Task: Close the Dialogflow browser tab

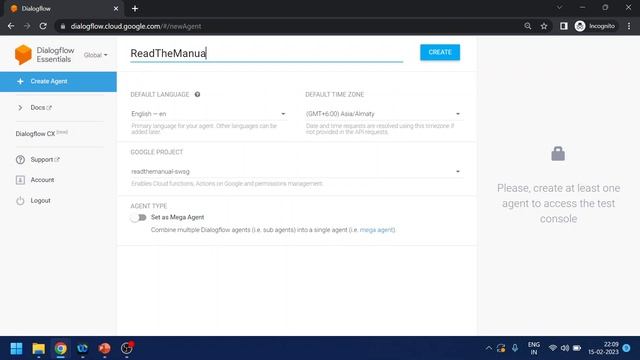Action: [116, 9]
